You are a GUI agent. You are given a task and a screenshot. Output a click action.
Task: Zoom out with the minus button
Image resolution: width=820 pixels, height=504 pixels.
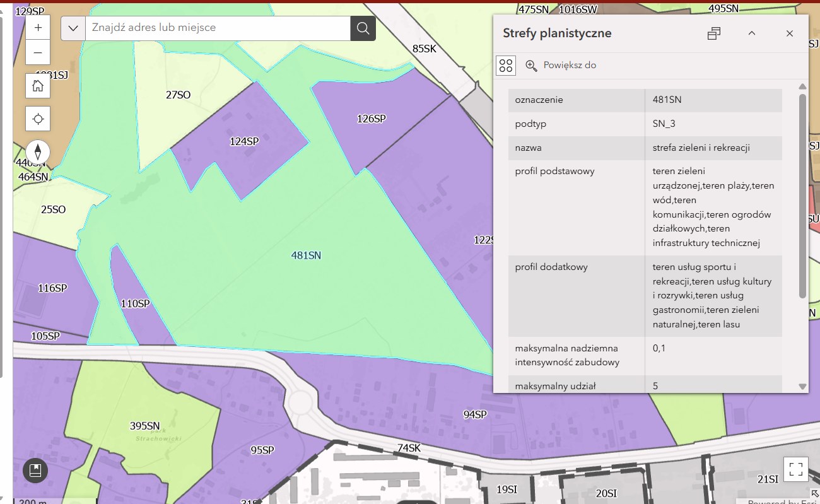point(38,52)
